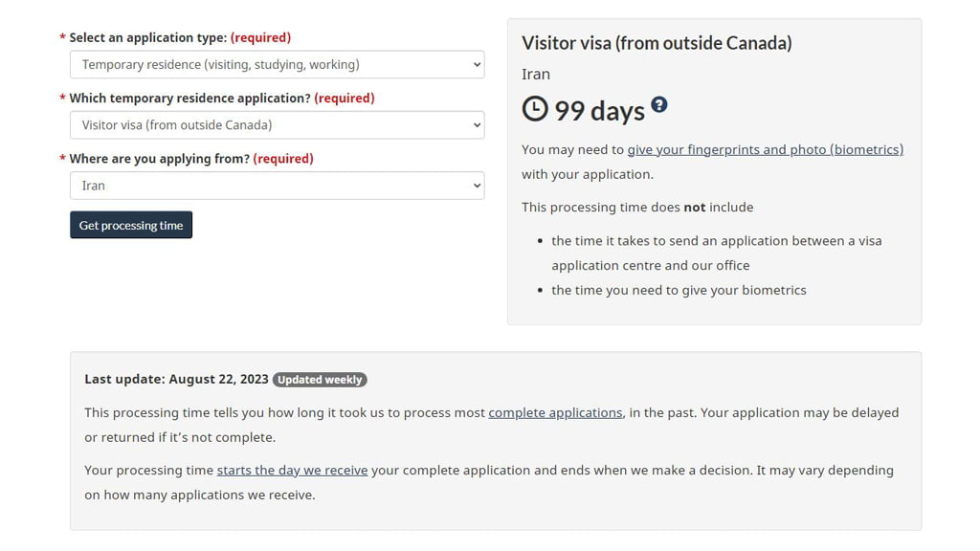Click the bullet about giving your biometrics
The height and width of the screenshot is (551, 980).
pos(679,290)
